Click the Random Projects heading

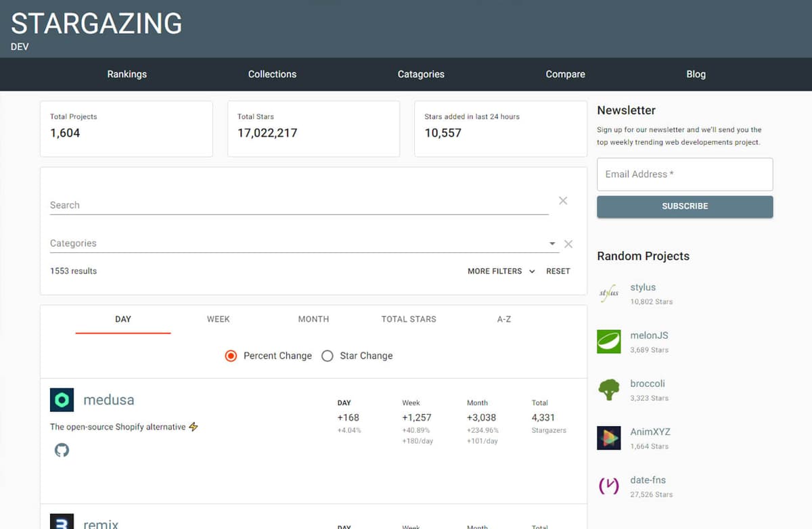click(644, 256)
